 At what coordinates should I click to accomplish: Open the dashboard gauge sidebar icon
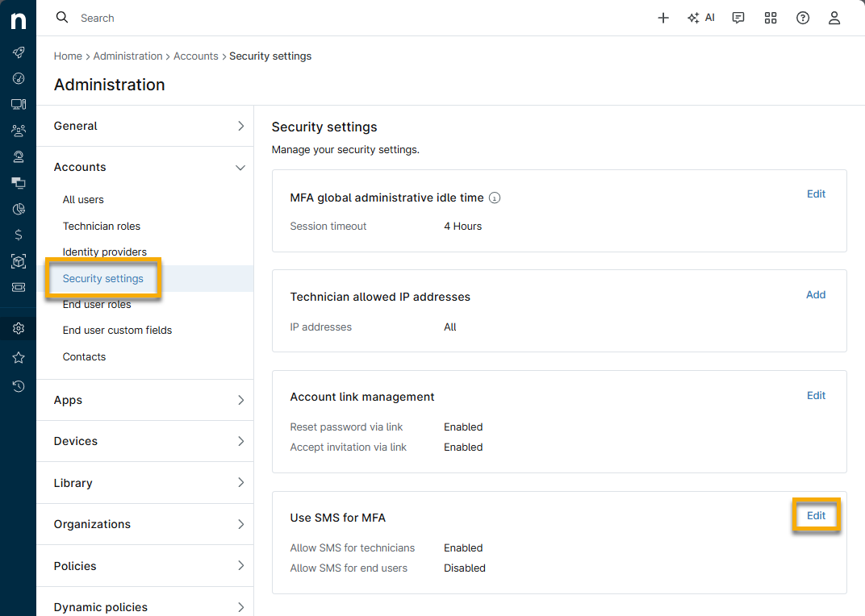(19, 78)
